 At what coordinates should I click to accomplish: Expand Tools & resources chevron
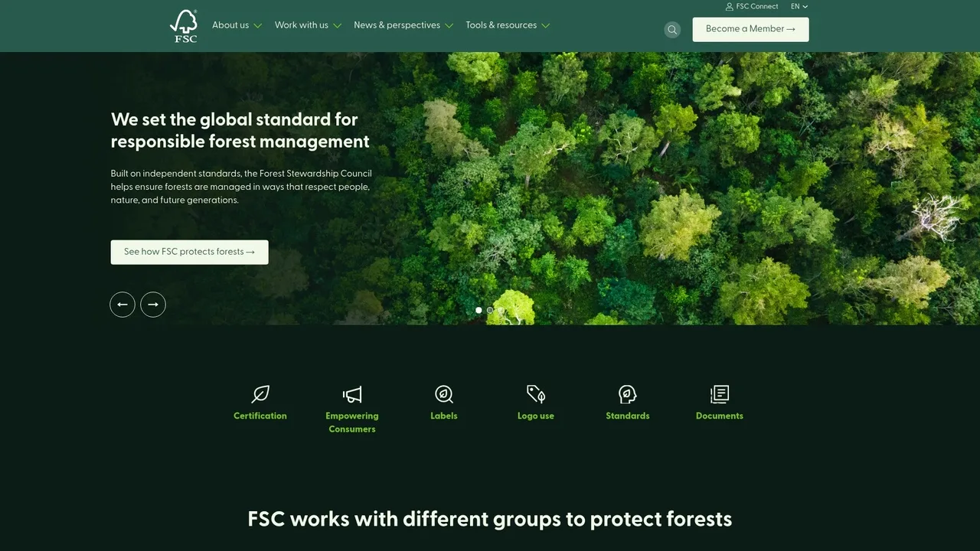[545, 26]
